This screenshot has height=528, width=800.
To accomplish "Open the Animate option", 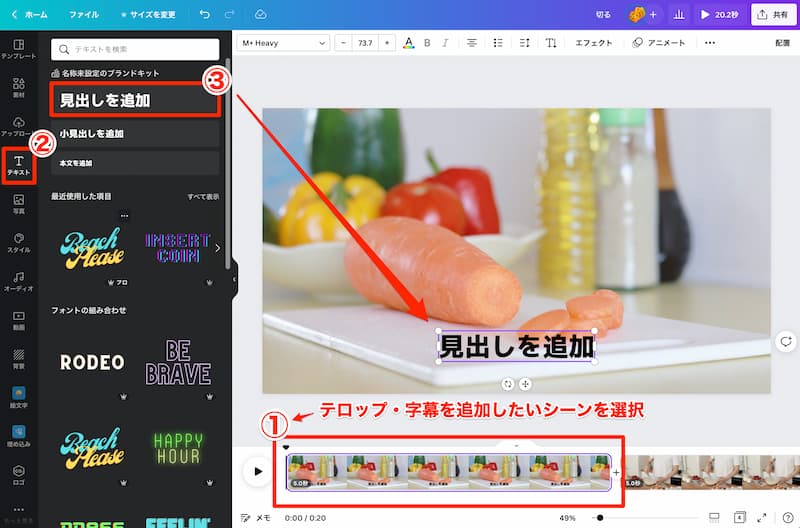I will (659, 43).
